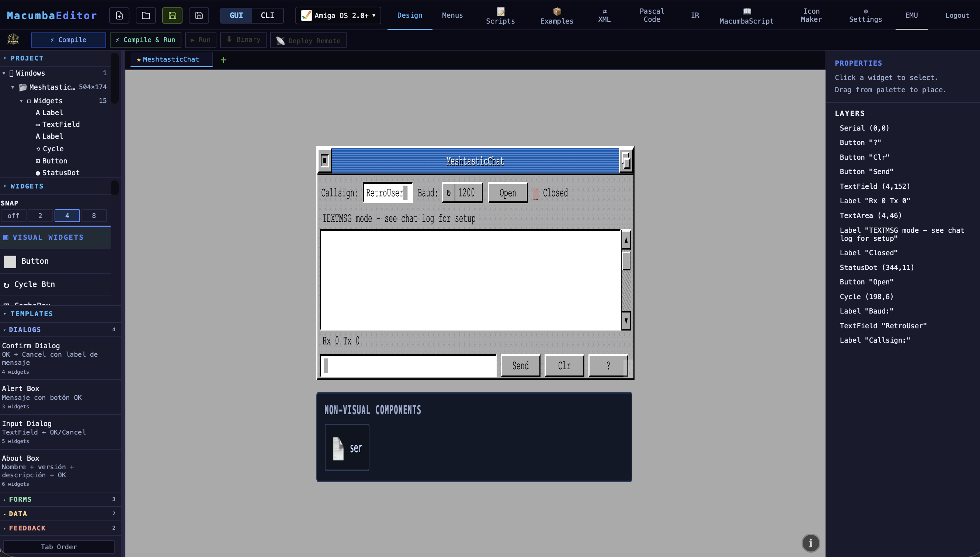Open the info icon at bottom right
This screenshot has height=557, width=980.
pos(810,543)
